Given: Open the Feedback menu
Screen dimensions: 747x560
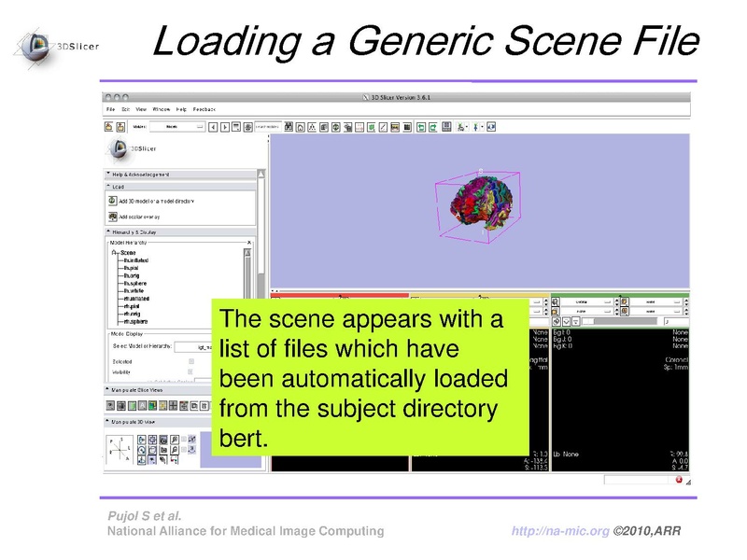Looking at the screenshot, I should coord(204,109).
